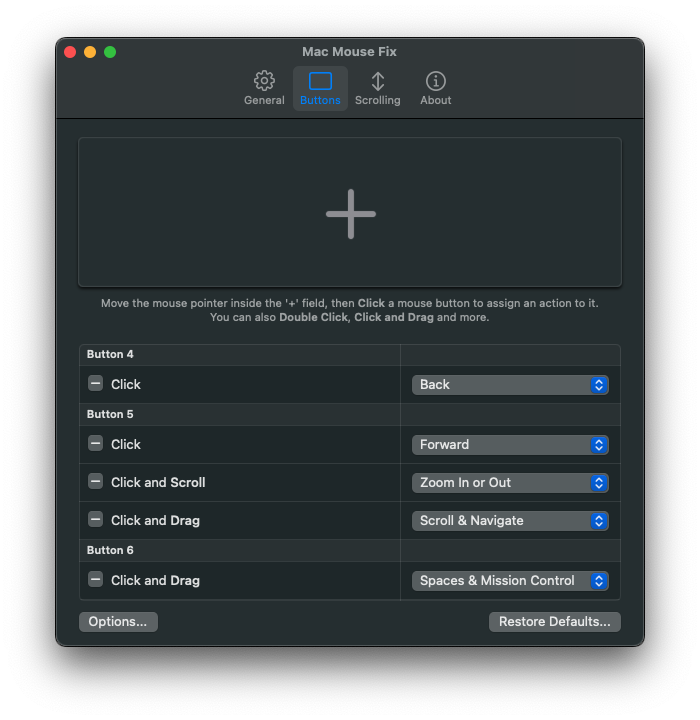Image resolution: width=700 pixels, height=720 pixels.
Task: Click the green zoom window button
Action: click(x=110, y=52)
